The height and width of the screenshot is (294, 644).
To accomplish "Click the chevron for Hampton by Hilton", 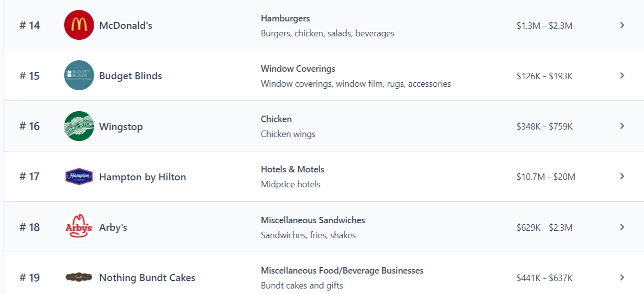I will tap(622, 176).
